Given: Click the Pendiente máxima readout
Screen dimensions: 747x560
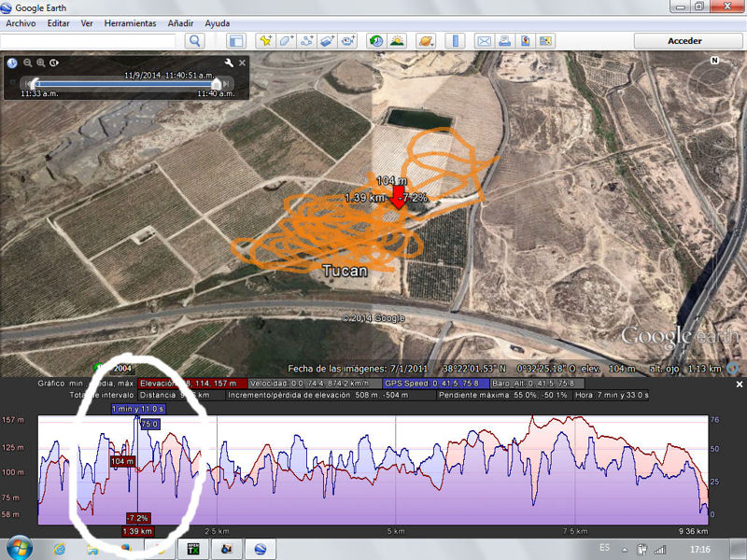Looking at the screenshot, I should point(503,395).
